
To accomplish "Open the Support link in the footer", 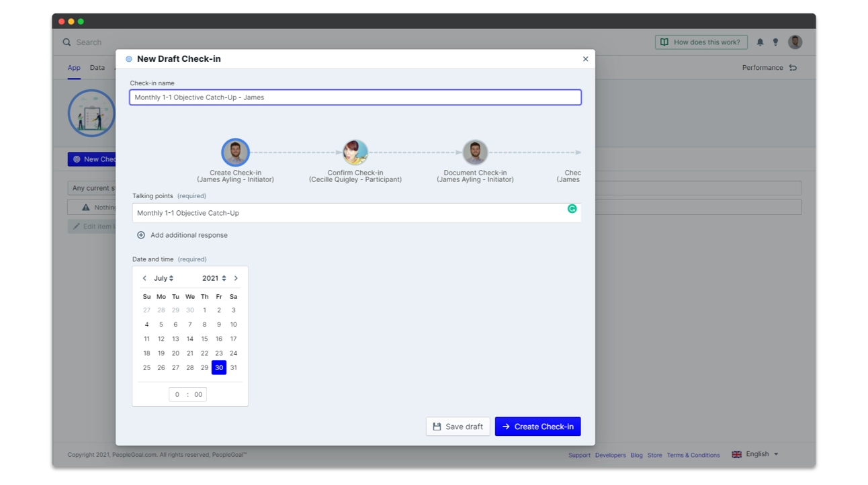I will tap(579, 455).
